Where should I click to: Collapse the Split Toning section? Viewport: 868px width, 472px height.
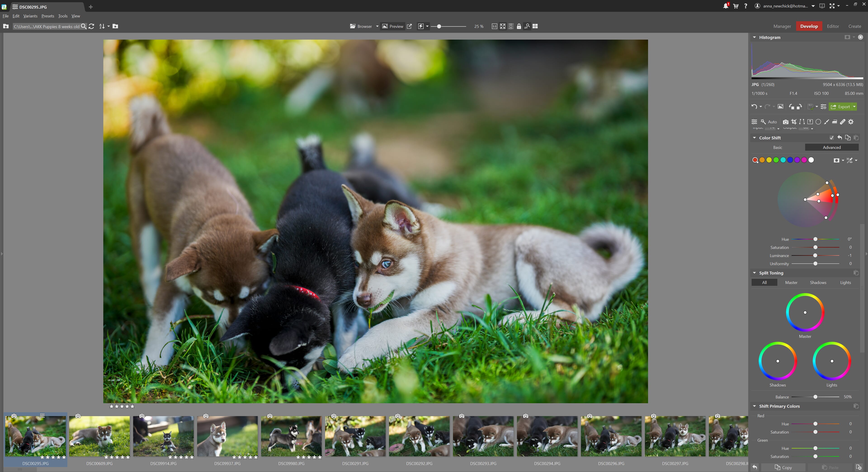(754, 273)
